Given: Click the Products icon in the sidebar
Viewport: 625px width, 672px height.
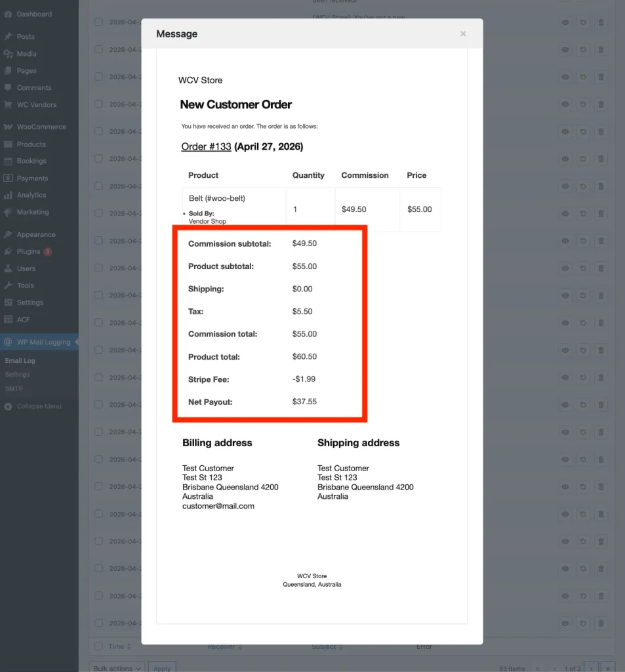Looking at the screenshot, I should 8,144.
